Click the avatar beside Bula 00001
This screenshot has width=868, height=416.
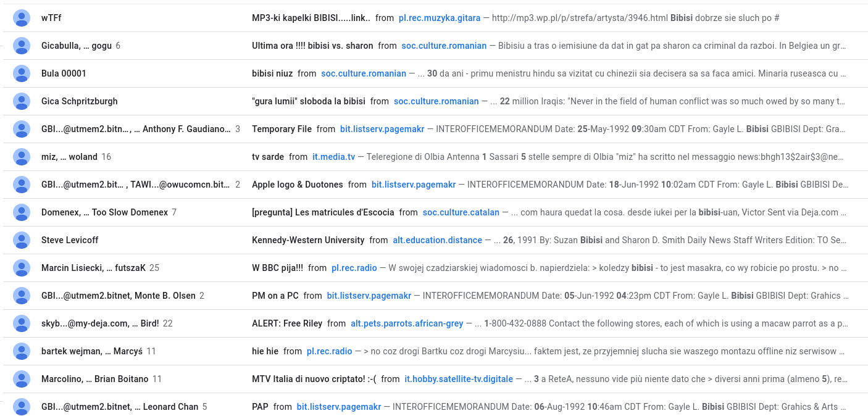(x=22, y=73)
